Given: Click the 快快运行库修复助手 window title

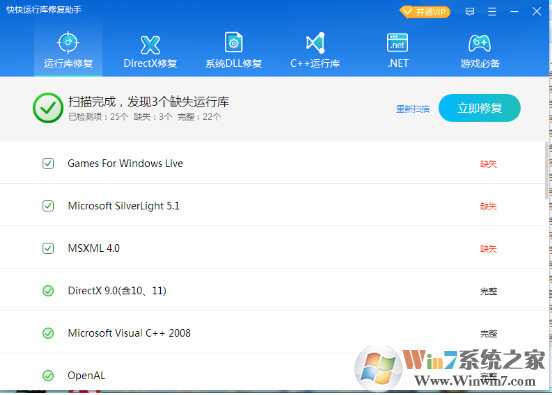Looking at the screenshot, I should (x=44, y=10).
